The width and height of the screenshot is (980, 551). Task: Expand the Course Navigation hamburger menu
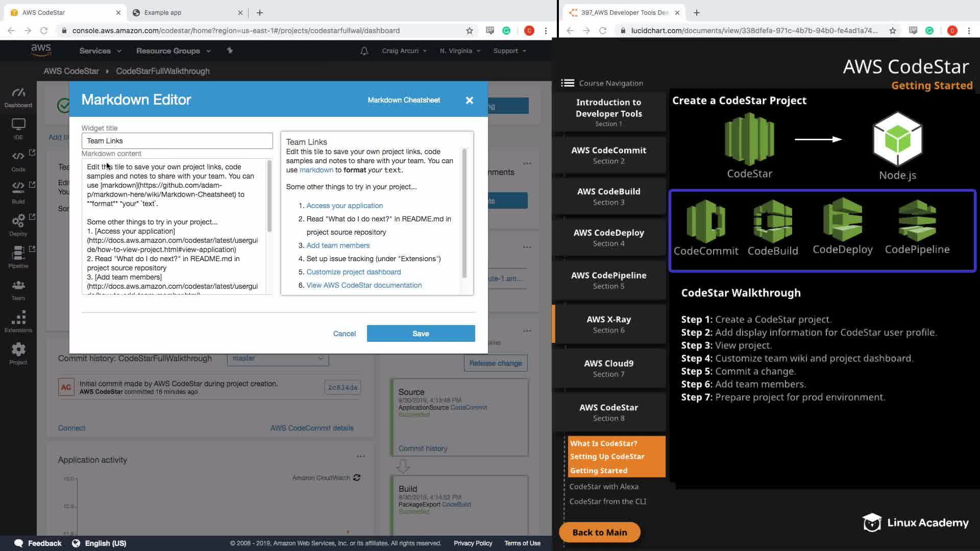[x=567, y=83]
